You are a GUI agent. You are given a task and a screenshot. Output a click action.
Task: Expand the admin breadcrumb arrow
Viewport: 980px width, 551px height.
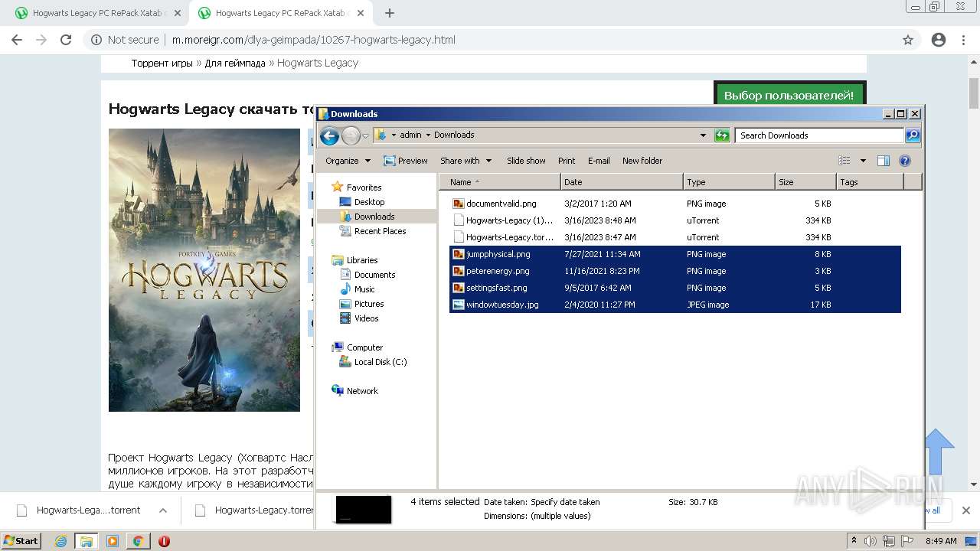[428, 135]
